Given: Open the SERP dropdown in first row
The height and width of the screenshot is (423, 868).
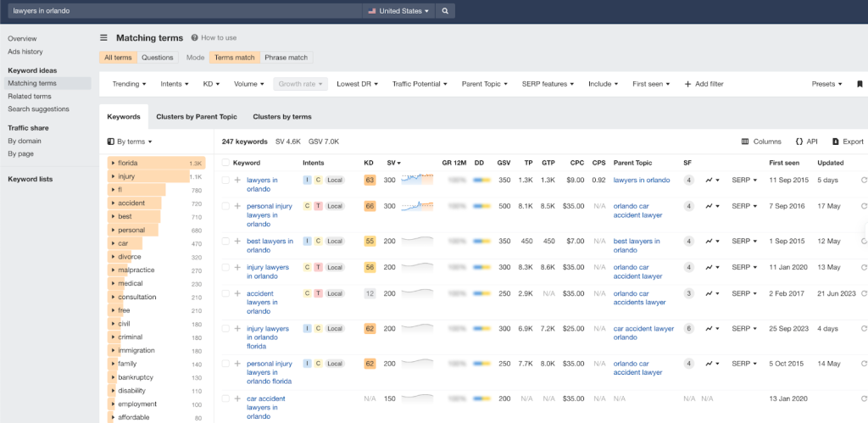Looking at the screenshot, I should click(744, 180).
